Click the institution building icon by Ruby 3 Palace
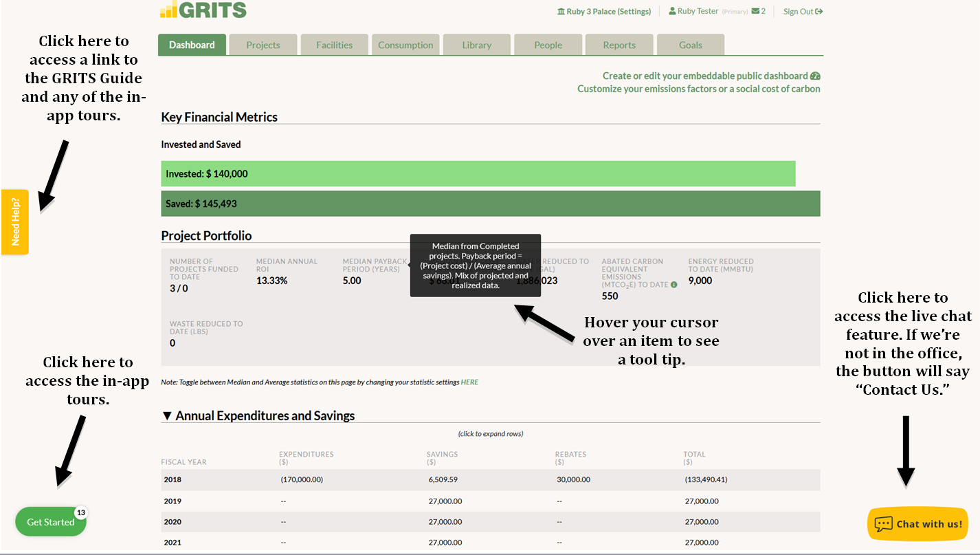The height and width of the screenshot is (555, 980). tap(561, 12)
